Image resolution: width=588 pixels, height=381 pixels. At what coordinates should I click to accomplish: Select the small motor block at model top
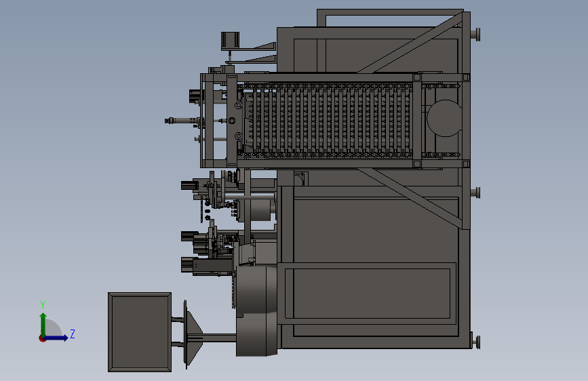tap(230, 40)
